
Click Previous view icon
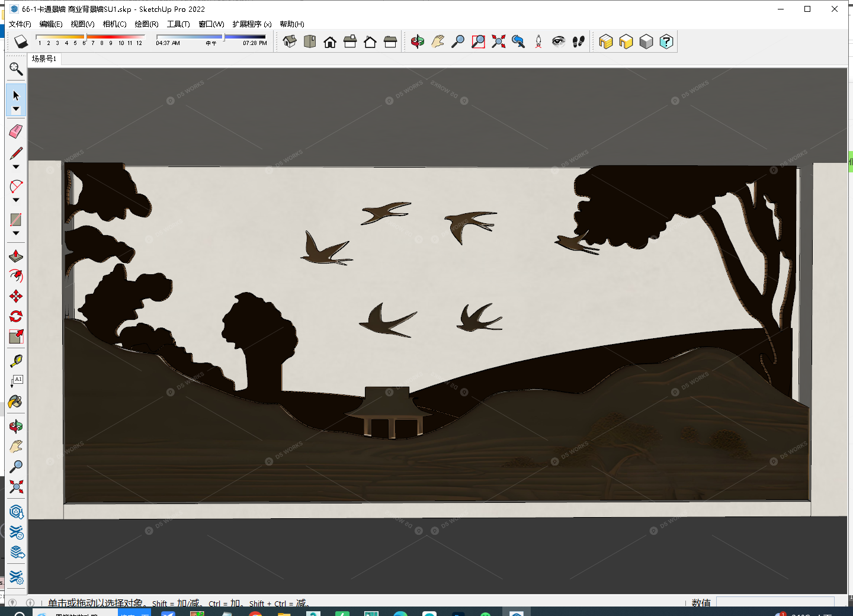518,41
